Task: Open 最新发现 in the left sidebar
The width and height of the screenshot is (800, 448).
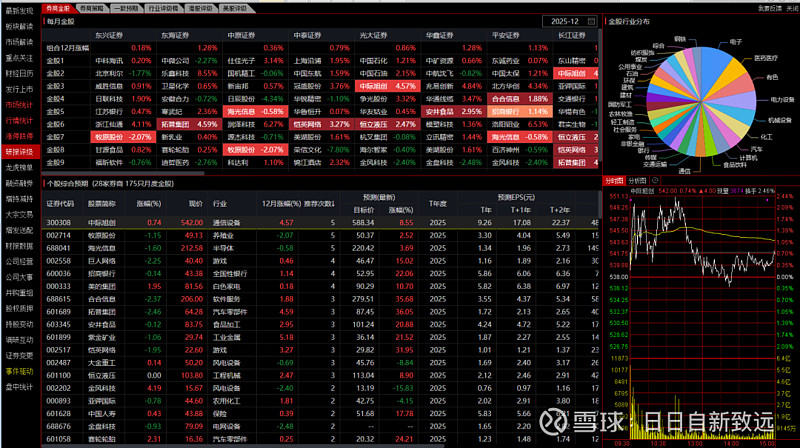Action: [19, 11]
